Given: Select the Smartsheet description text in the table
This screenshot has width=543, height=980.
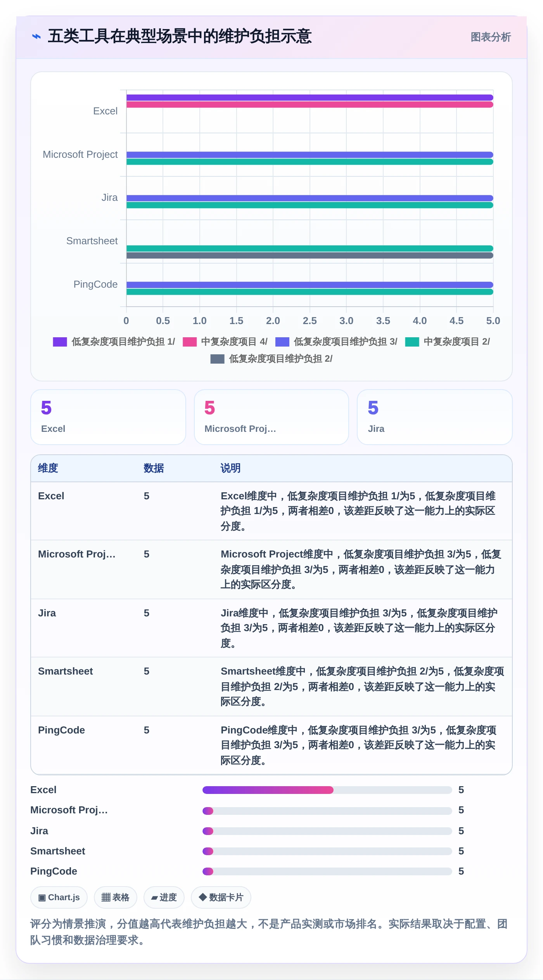Looking at the screenshot, I should pos(362,687).
